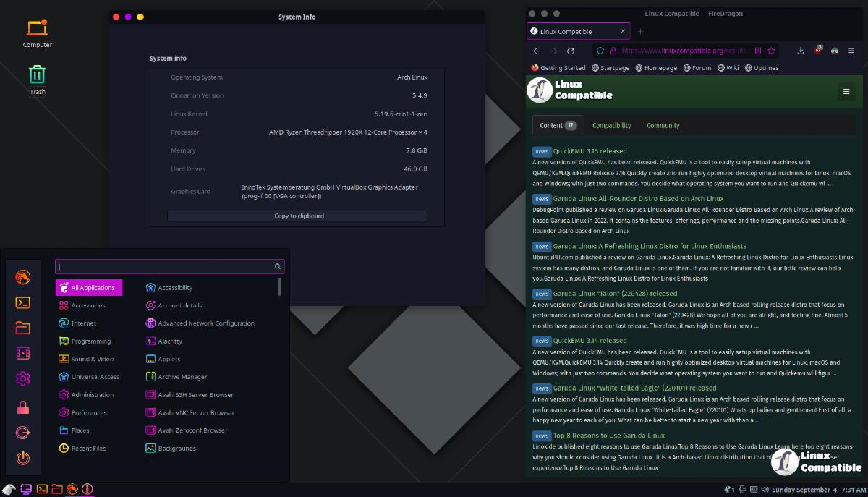Open the downloads icon in browser toolbar
Screen dimensions: 868x497
tap(801, 51)
